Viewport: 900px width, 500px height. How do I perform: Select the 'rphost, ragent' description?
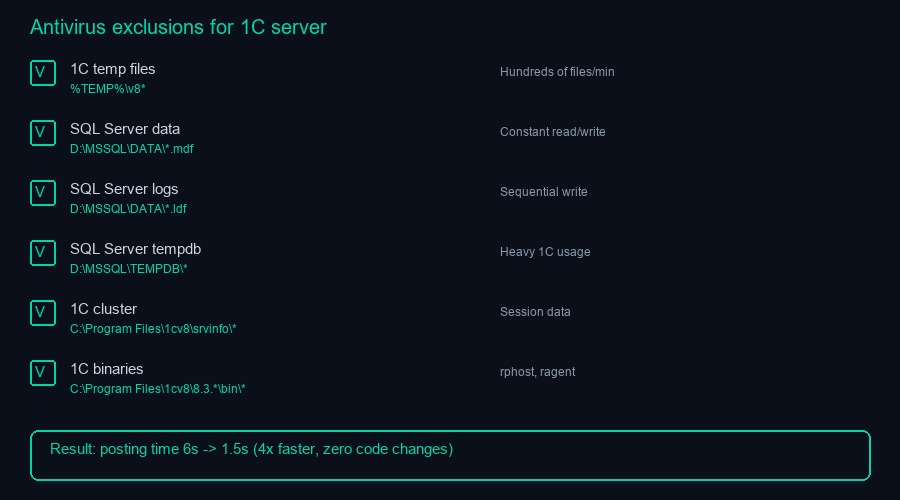537,372
